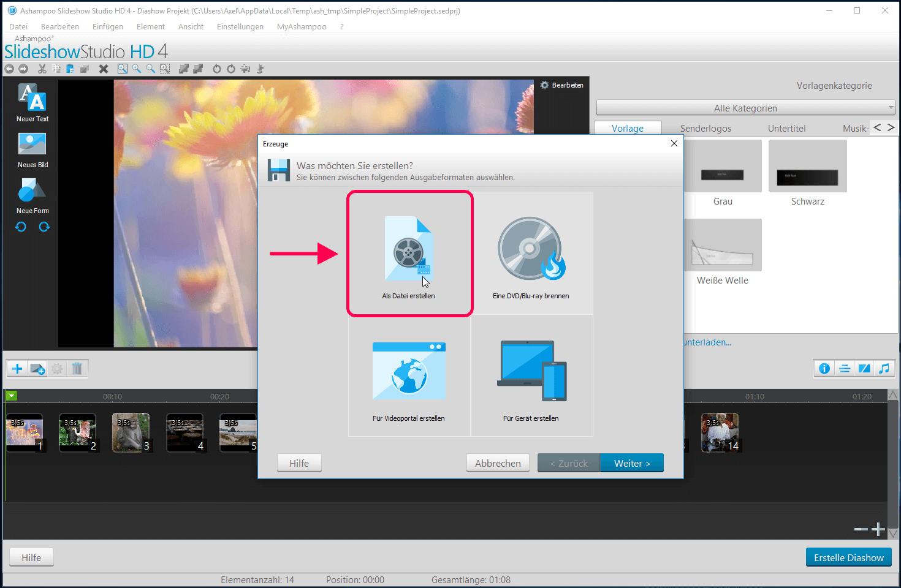Open the MyAshampoo menu
The width and height of the screenshot is (901, 588).
tap(302, 26)
